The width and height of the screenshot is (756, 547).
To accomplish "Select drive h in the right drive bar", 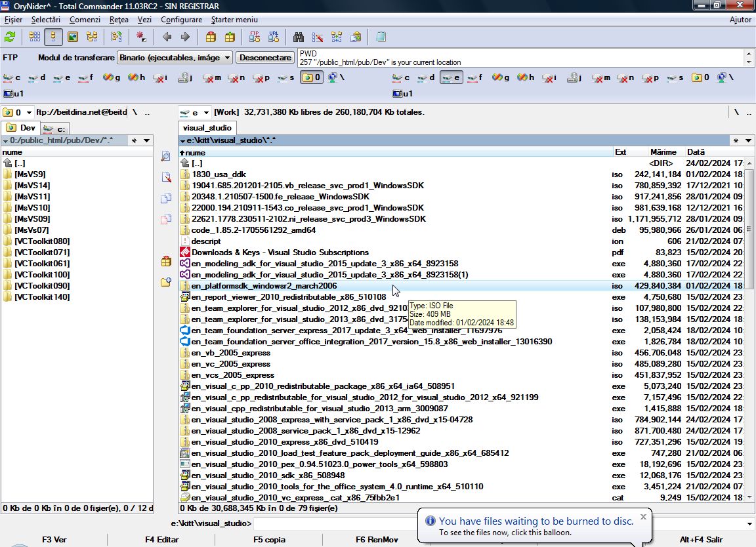I will pyautogui.click(x=526, y=77).
